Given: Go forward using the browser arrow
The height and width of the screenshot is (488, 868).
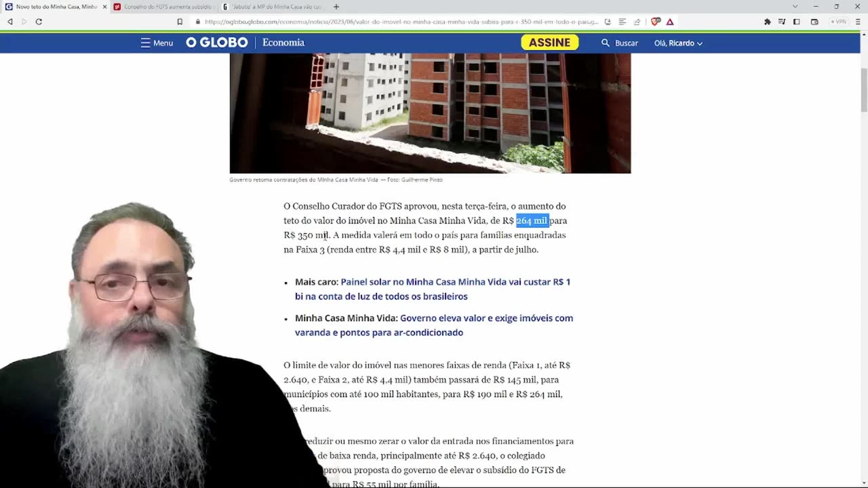Looking at the screenshot, I should coord(24,22).
